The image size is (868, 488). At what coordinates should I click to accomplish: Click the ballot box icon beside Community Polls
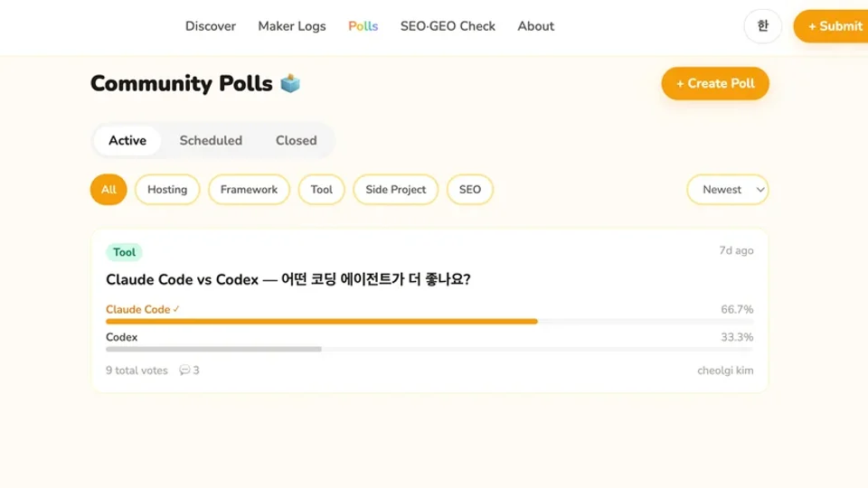[290, 83]
